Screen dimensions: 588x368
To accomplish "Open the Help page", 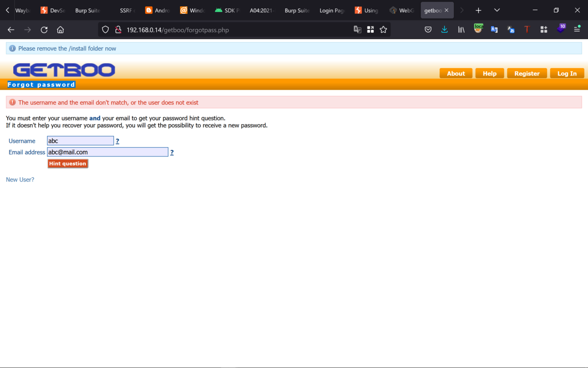I will (x=490, y=74).
